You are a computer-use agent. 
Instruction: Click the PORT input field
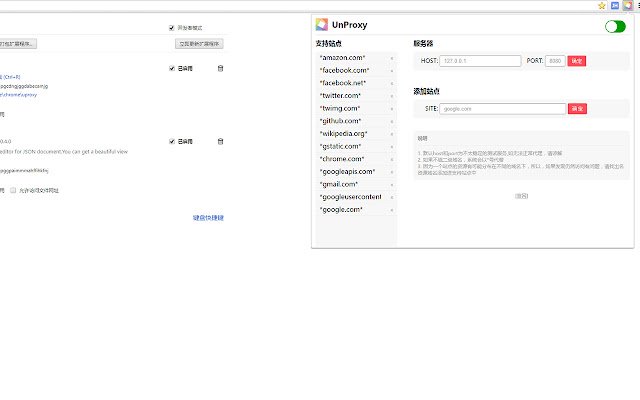coord(555,61)
